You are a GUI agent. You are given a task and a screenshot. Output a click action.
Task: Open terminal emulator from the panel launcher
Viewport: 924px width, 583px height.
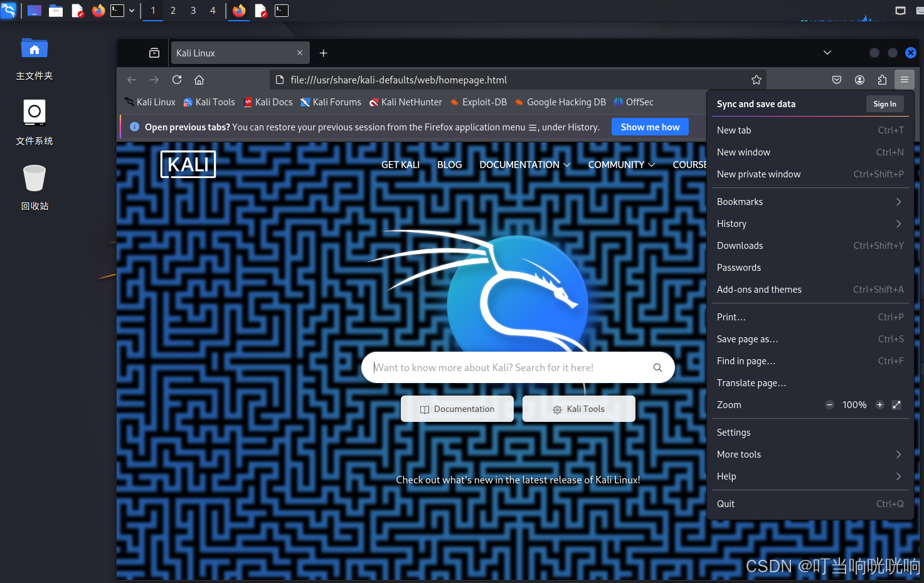[117, 11]
